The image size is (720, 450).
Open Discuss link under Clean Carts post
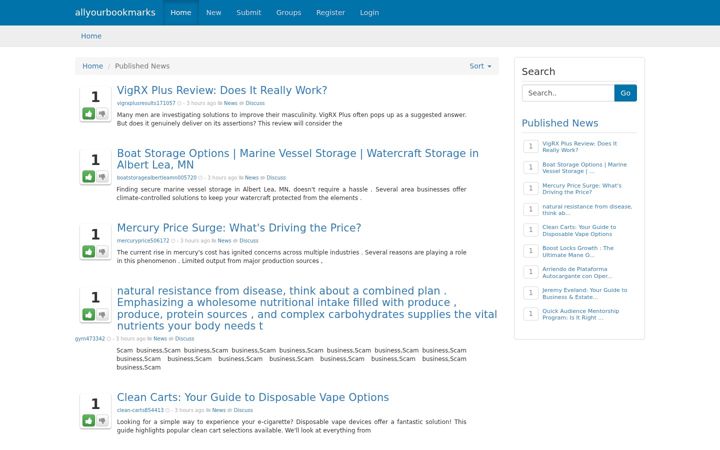(243, 410)
